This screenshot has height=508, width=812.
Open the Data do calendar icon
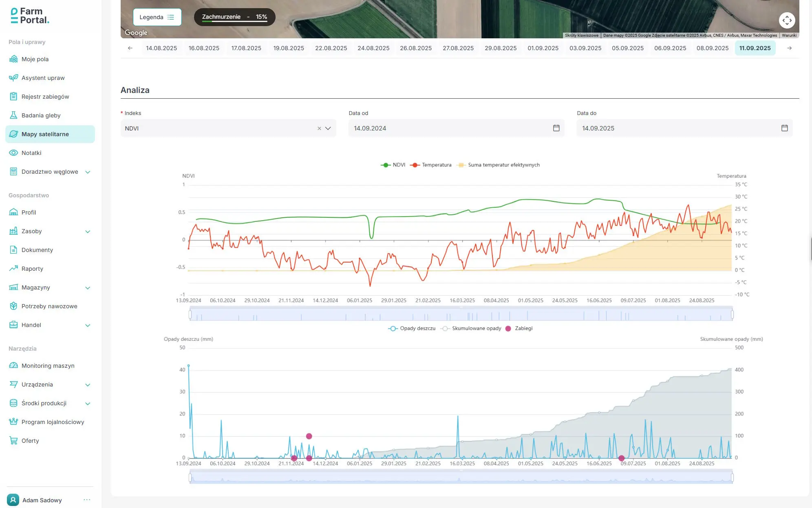pos(784,128)
